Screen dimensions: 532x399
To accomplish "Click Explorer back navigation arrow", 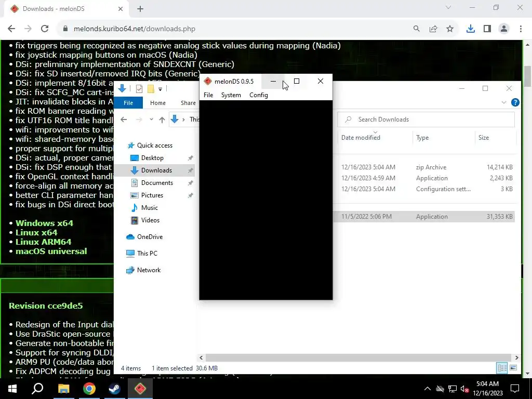I will tap(124, 119).
